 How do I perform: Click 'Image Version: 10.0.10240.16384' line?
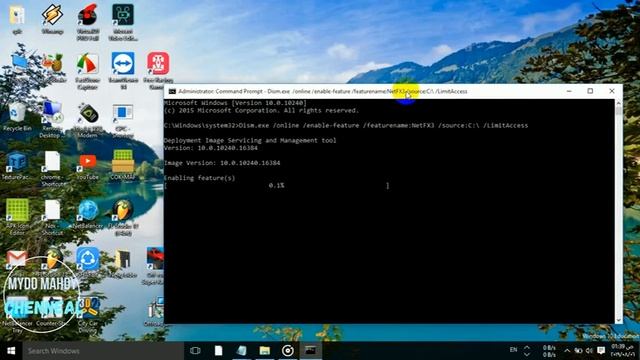click(x=222, y=163)
